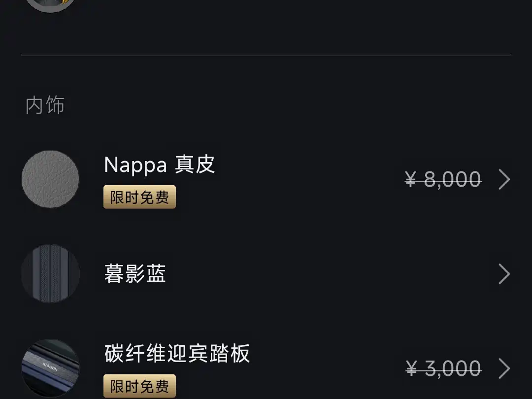Expand the 碳纤维迎宾踏板 row chevron
This screenshot has height=399, width=532.
tap(504, 368)
